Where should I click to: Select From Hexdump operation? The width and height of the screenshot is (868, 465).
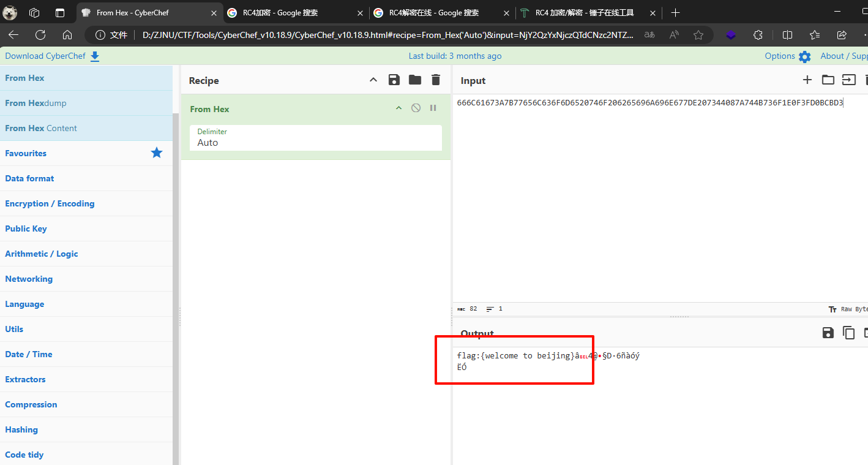[x=36, y=103]
